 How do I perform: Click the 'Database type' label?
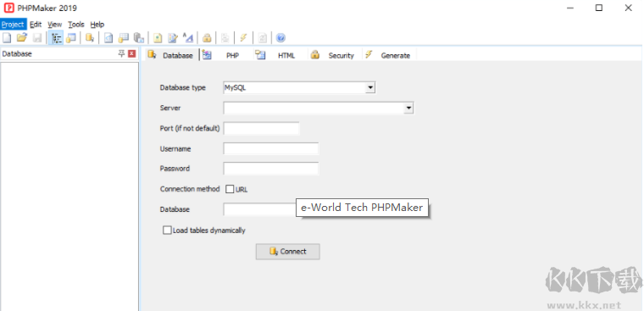pyautogui.click(x=182, y=87)
